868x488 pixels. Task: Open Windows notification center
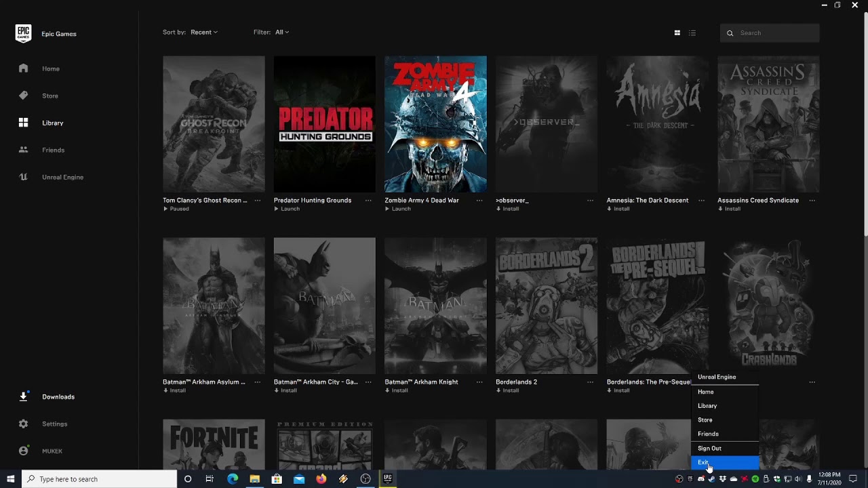coord(853,479)
